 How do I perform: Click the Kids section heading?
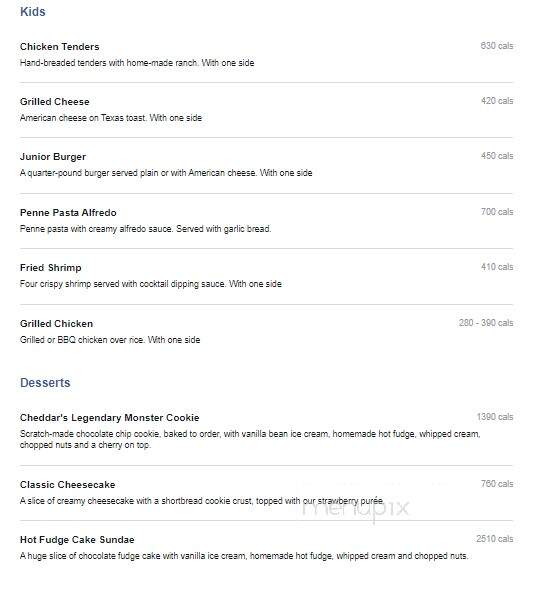tap(32, 12)
